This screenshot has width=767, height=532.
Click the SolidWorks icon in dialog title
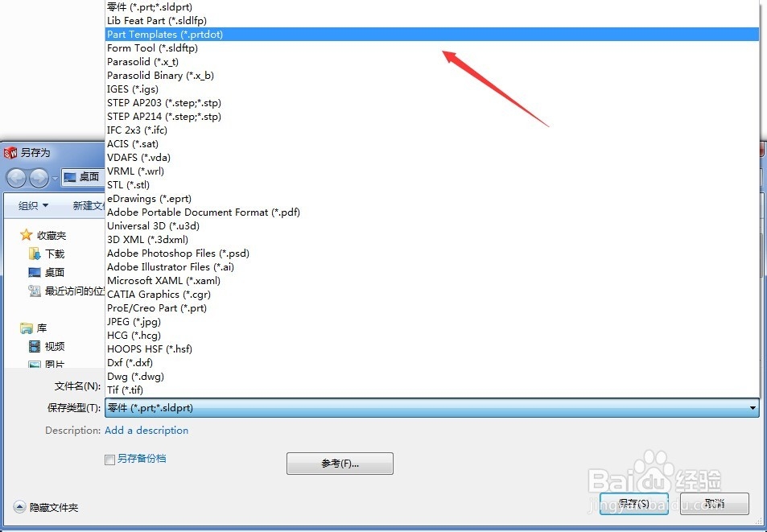click(x=10, y=153)
